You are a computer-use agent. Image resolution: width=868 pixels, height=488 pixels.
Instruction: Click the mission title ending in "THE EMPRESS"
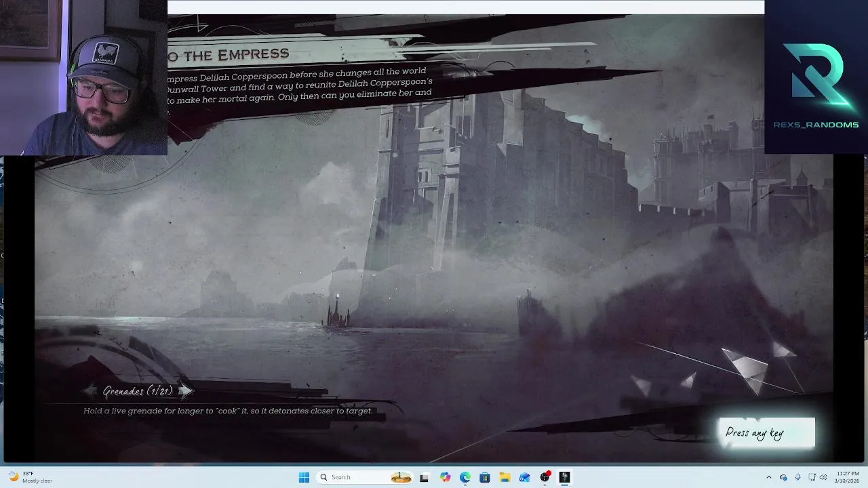(x=229, y=54)
